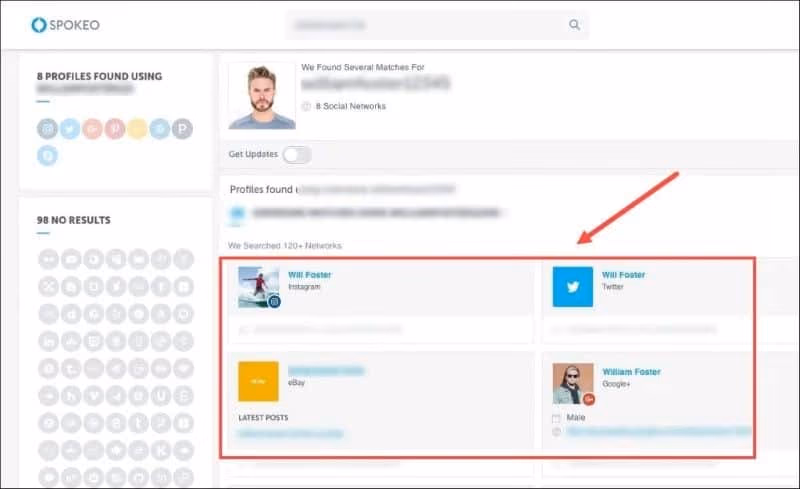The image size is (800, 489).
Task: Click the surfer Instagram thumbnail
Action: tap(258, 286)
